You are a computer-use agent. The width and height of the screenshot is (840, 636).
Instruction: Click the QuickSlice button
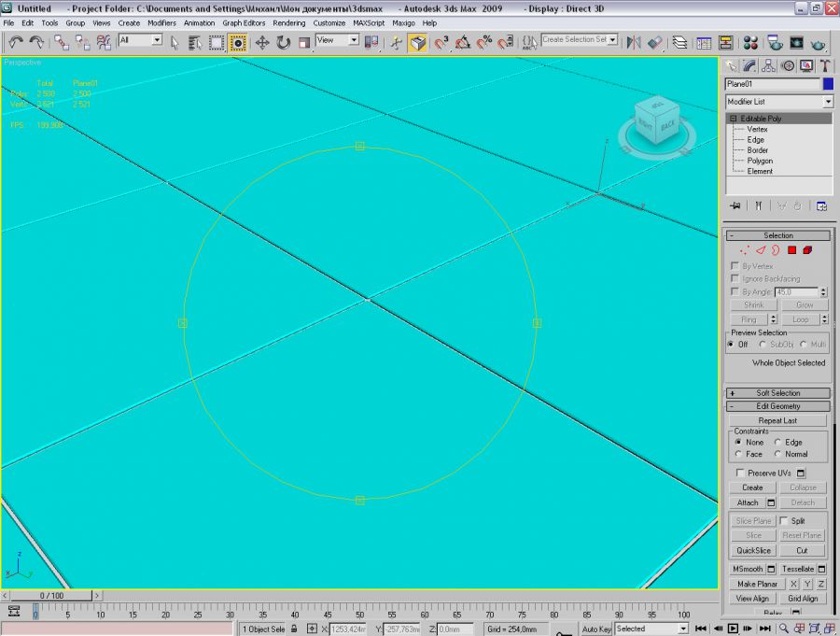pyautogui.click(x=753, y=550)
